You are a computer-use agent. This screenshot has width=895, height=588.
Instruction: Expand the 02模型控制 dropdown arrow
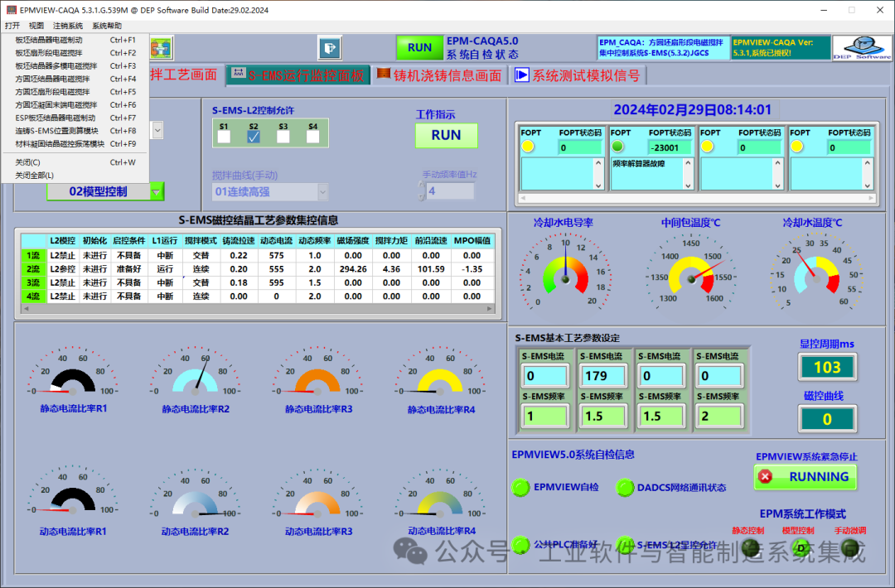156,192
